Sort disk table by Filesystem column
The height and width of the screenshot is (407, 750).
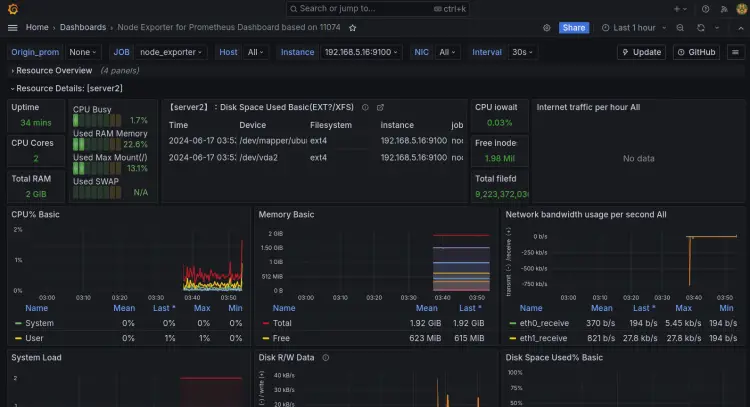[x=331, y=125]
